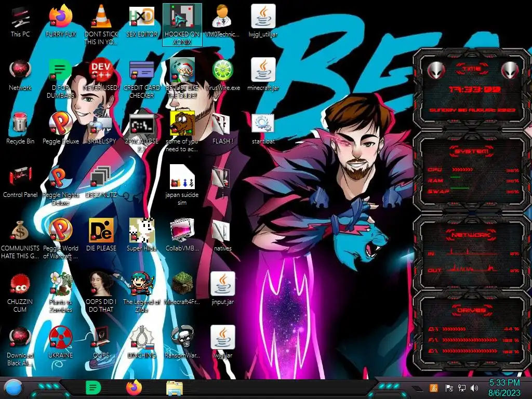Open the Action Center flag tray icon
Screen dimensions: 532x399
449,388
